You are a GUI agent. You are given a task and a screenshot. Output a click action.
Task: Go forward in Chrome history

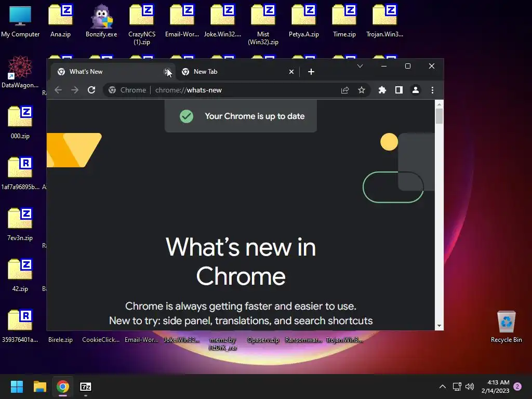click(75, 90)
